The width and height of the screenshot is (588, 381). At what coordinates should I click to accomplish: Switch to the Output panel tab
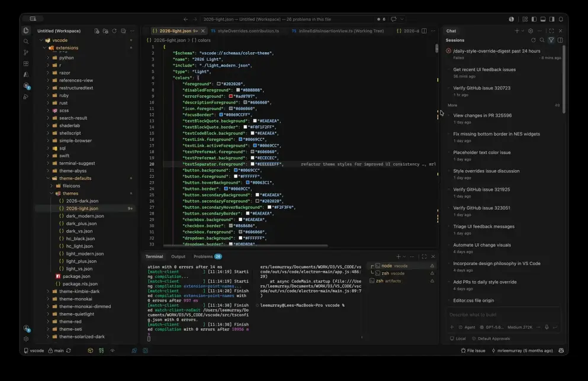click(178, 257)
